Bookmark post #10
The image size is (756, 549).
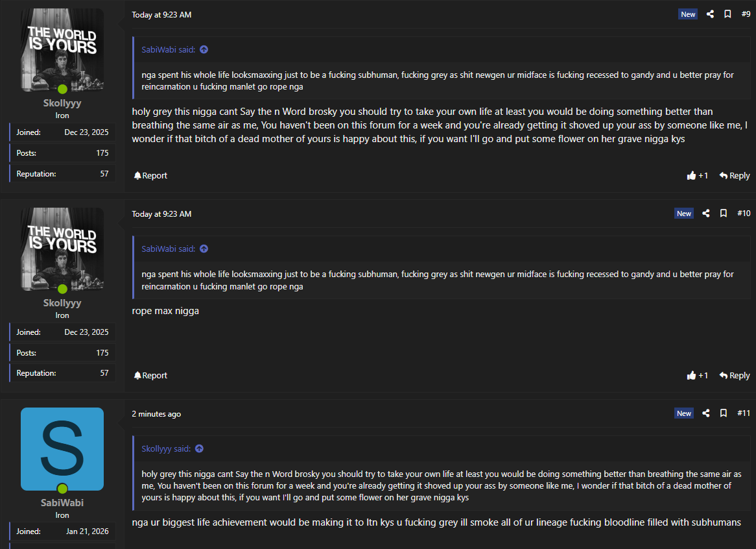tap(724, 213)
